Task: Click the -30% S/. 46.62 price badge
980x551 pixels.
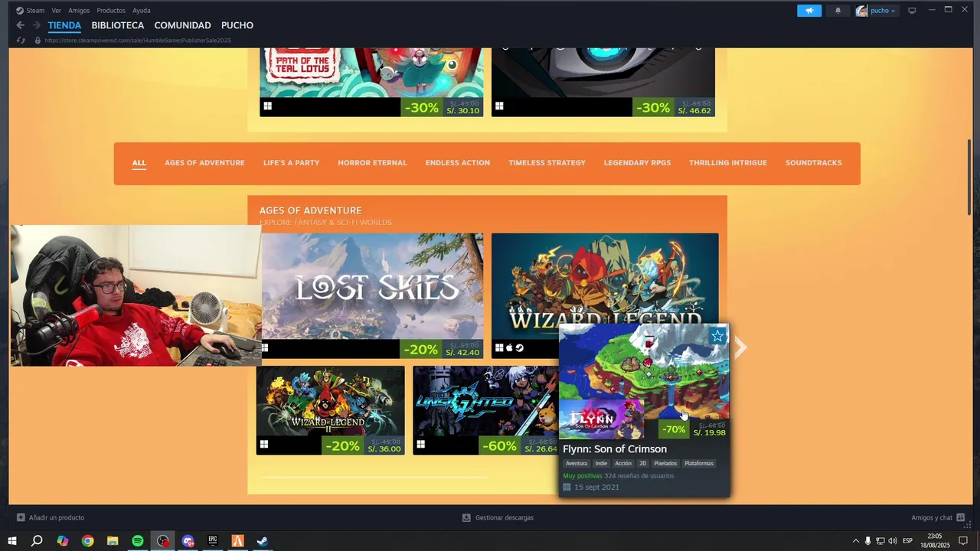Action: coord(674,107)
